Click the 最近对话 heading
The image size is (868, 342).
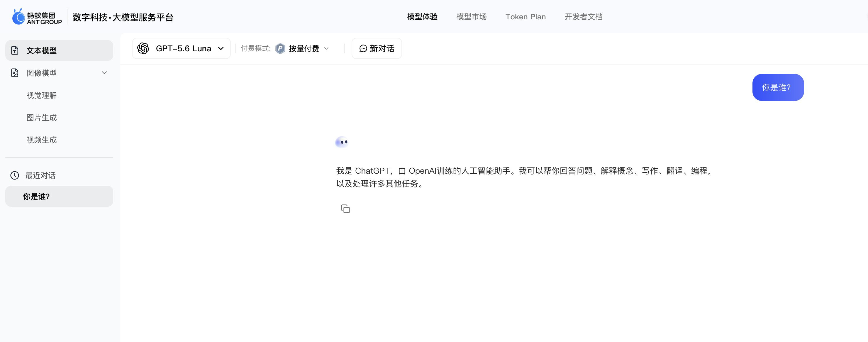(x=40, y=175)
